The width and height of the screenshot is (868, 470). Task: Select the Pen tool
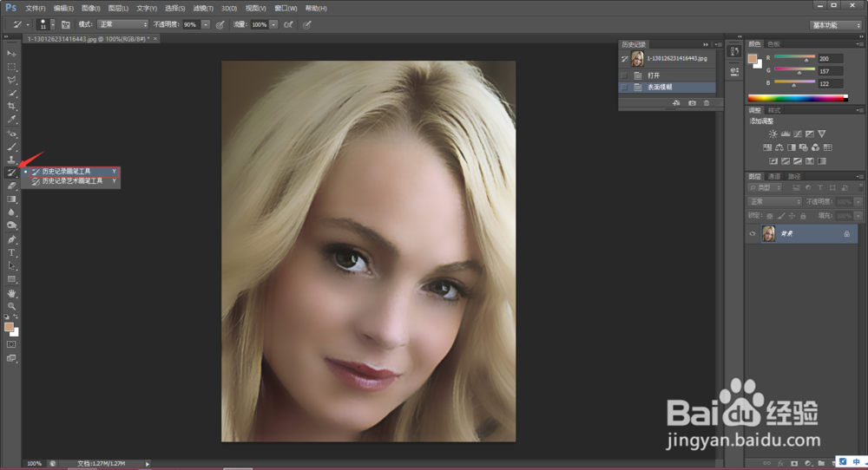11,240
